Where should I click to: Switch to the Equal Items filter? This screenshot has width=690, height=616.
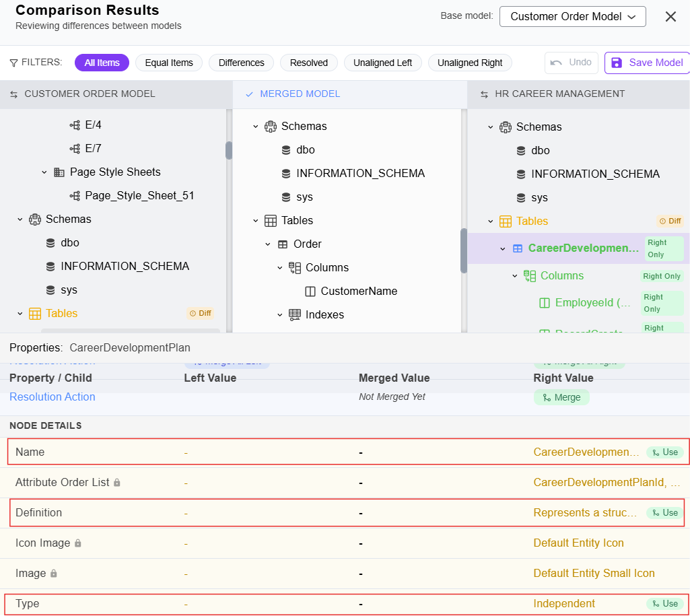(x=169, y=63)
